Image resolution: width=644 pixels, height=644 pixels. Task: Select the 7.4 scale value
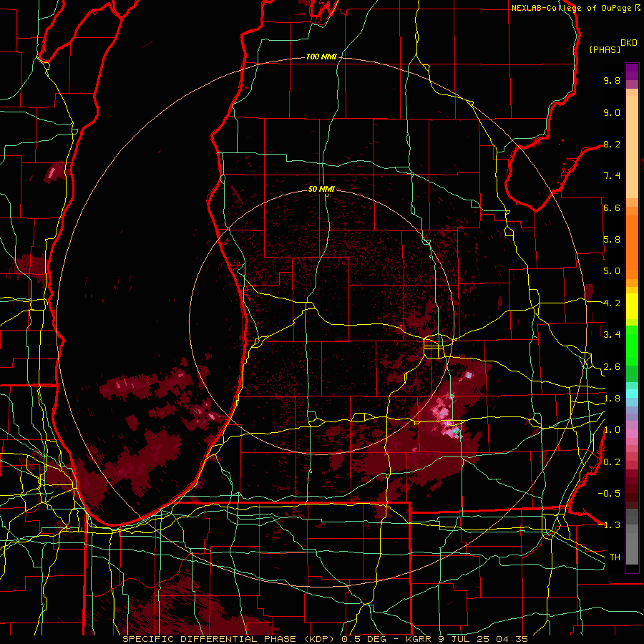pyautogui.click(x=612, y=176)
